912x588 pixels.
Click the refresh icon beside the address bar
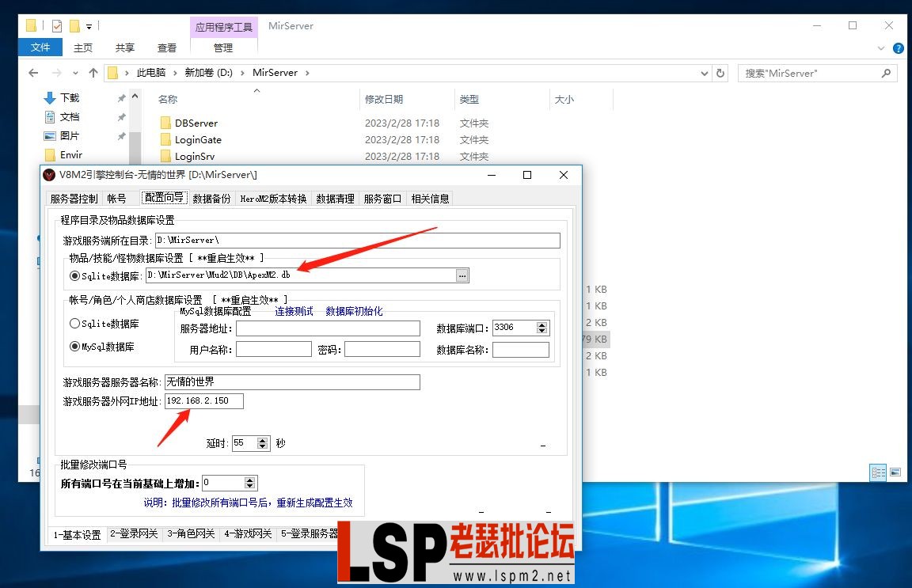pyautogui.click(x=720, y=72)
